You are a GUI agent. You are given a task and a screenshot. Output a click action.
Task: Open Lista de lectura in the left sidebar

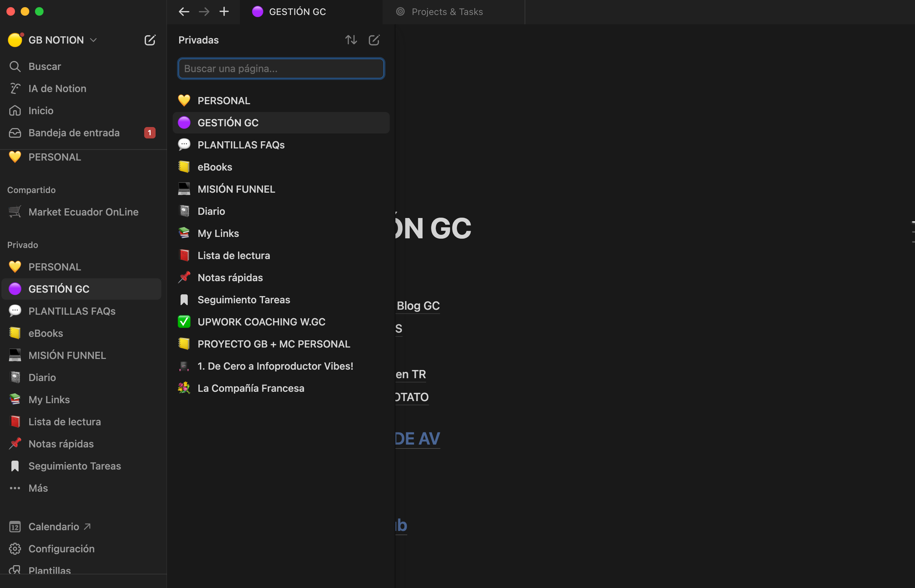pos(81,422)
